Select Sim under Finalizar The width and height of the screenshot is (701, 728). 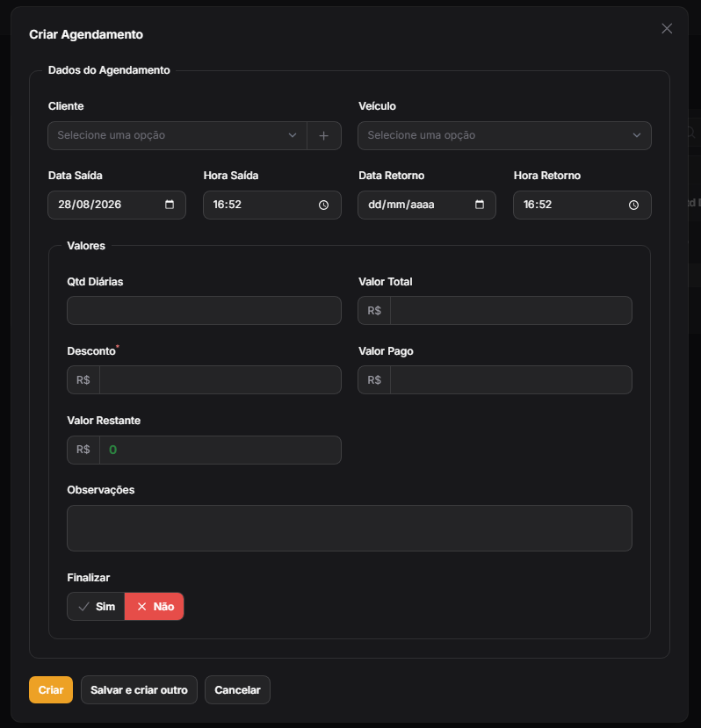pos(96,606)
